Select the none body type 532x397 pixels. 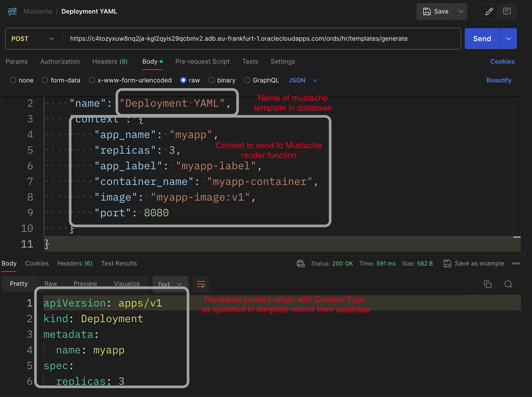coord(22,80)
